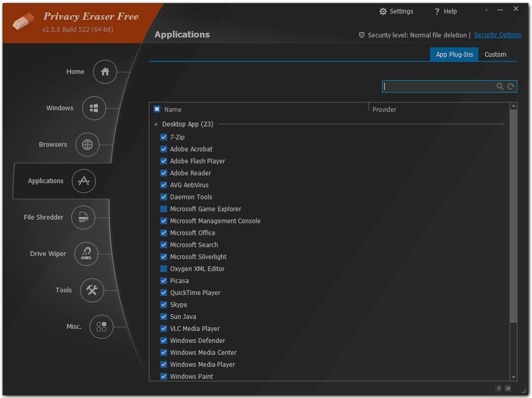
Task: Open the Home menu label
Action: (75, 71)
